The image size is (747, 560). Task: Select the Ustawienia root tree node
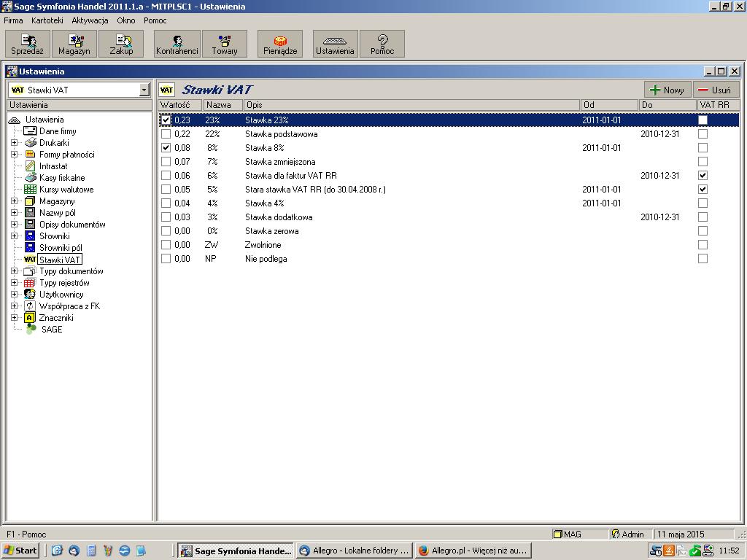(44, 120)
